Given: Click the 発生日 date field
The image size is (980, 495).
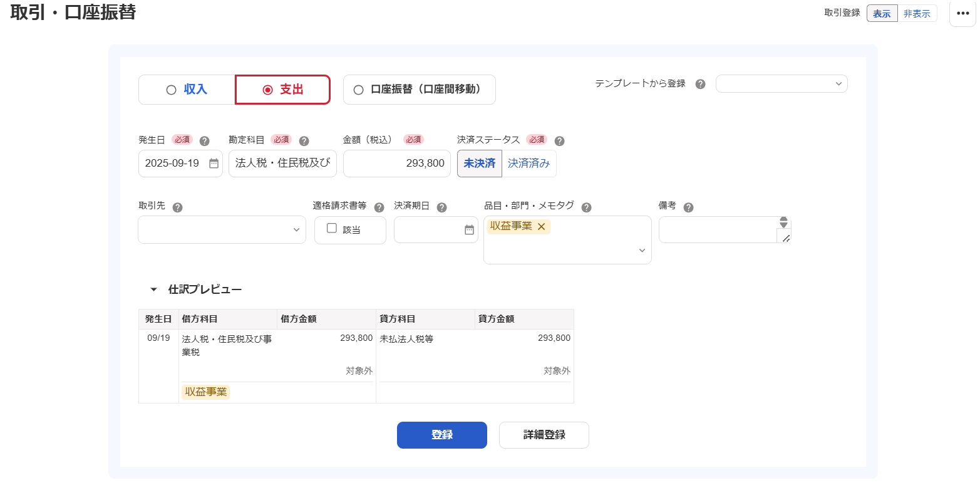Looking at the screenshot, I should [180, 164].
